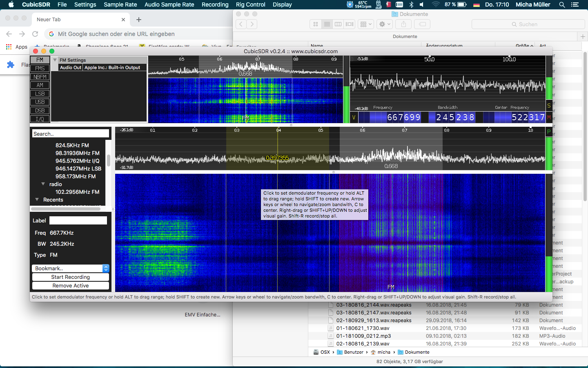Open Spotlight search in the menu bar

562,4
